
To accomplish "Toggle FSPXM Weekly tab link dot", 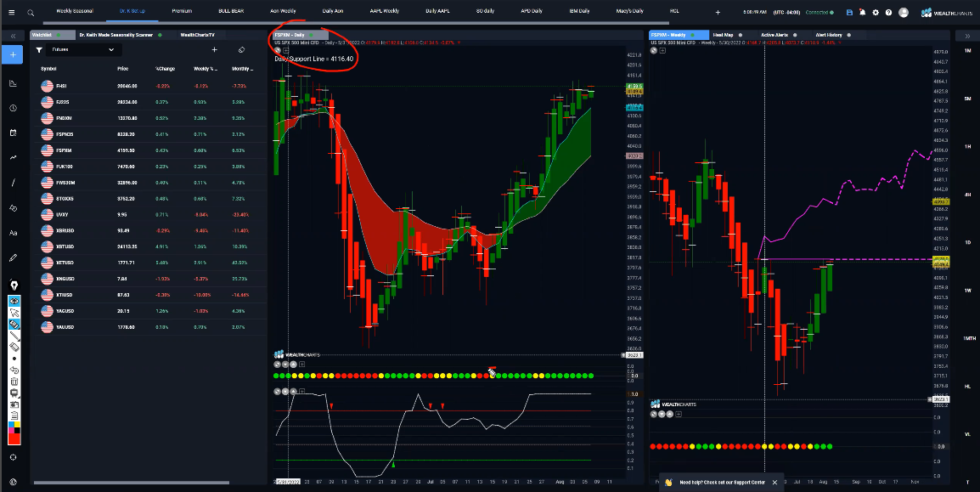I will pos(692,35).
